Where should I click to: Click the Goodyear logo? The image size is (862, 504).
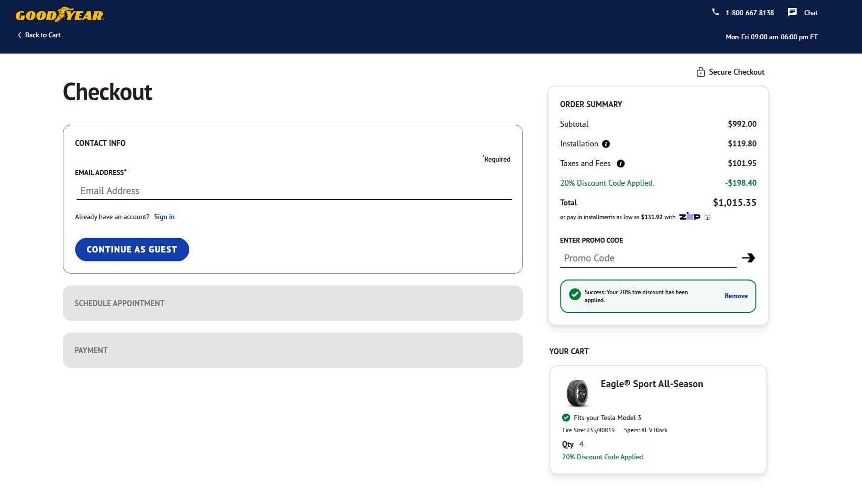(x=59, y=15)
